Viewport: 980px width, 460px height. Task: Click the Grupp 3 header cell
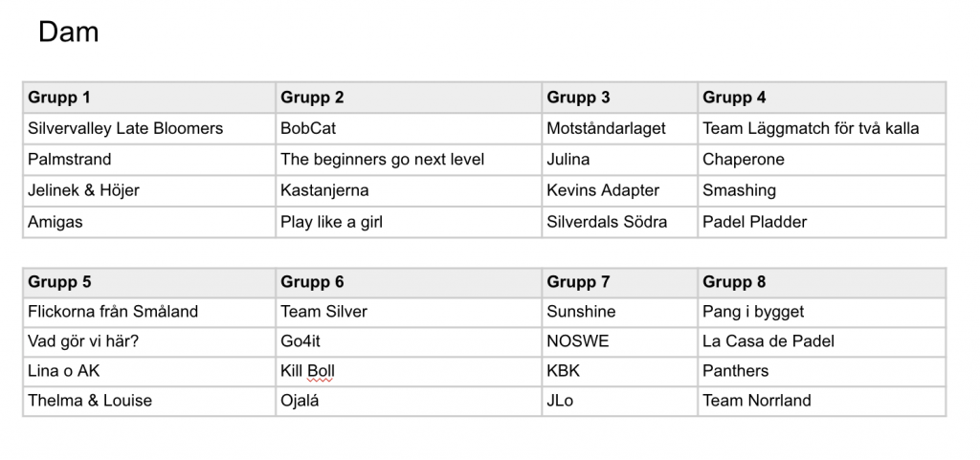(620, 98)
